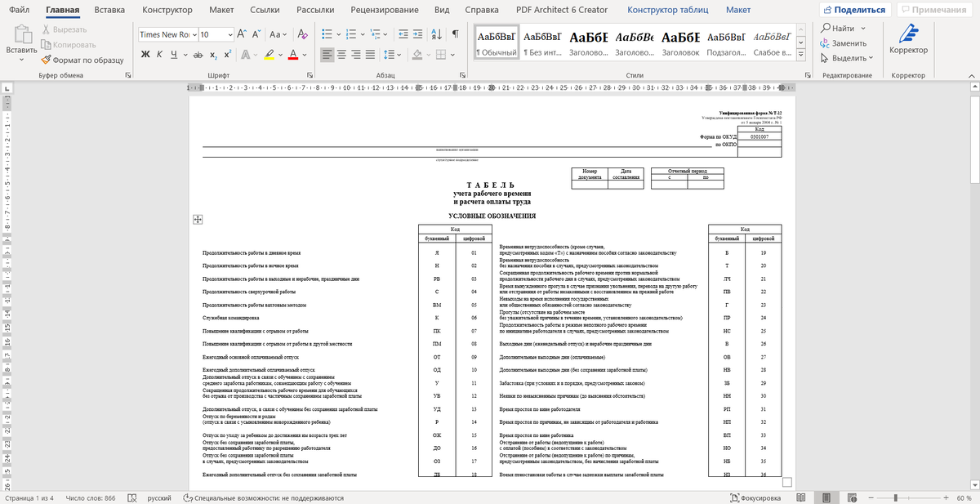Viewport: 980px width, 504px height.
Task: Expand the styles gallery (more arrow)
Action: coord(801,54)
